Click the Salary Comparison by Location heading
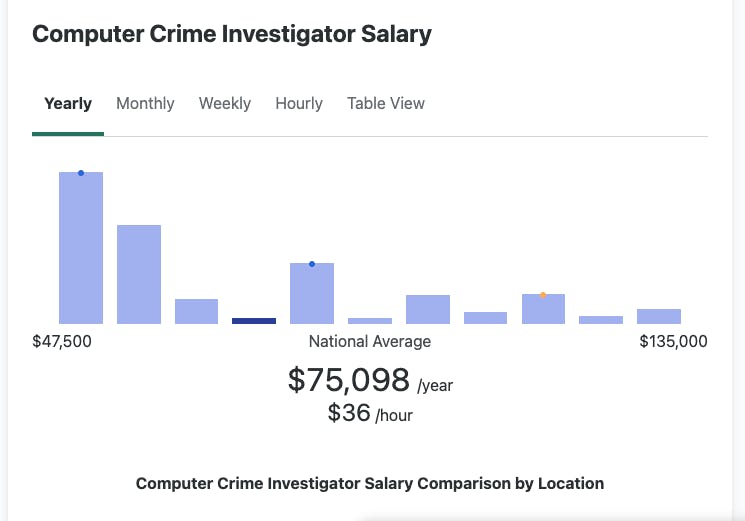The image size is (745, 521). [370, 483]
